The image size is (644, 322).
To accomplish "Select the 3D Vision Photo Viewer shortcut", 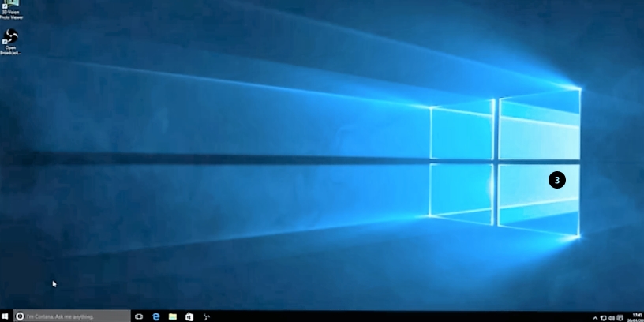I will (x=11, y=5).
